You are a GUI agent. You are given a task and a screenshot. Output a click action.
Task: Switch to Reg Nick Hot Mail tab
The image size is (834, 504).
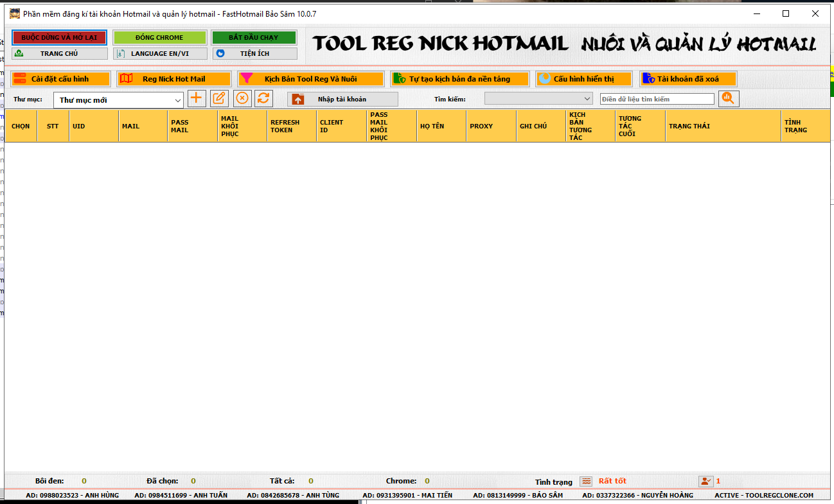173,79
